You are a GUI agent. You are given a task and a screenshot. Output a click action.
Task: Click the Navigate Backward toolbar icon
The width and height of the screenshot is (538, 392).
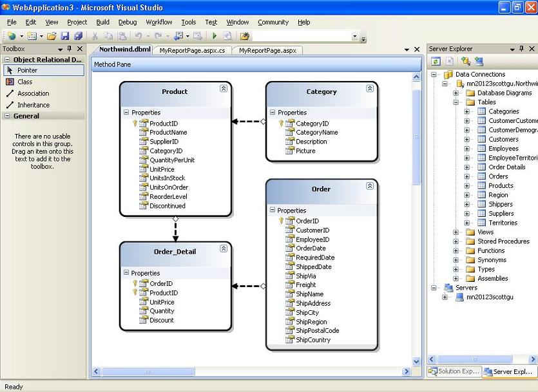click(178, 36)
